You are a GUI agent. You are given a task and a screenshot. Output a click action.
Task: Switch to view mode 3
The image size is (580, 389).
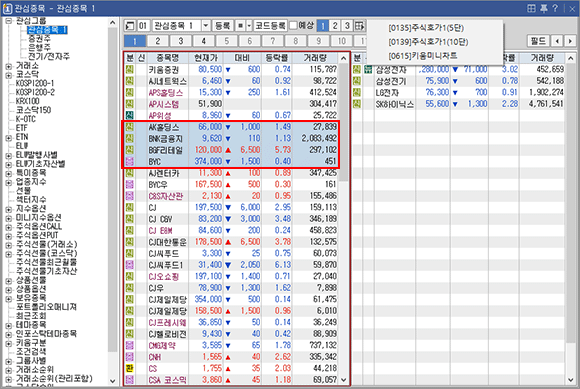347,26
